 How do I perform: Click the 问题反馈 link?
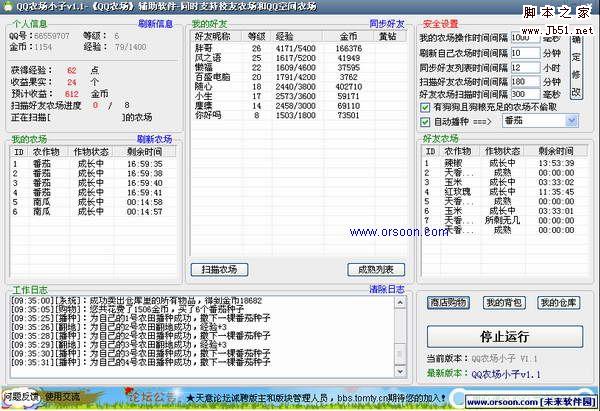click(21, 397)
